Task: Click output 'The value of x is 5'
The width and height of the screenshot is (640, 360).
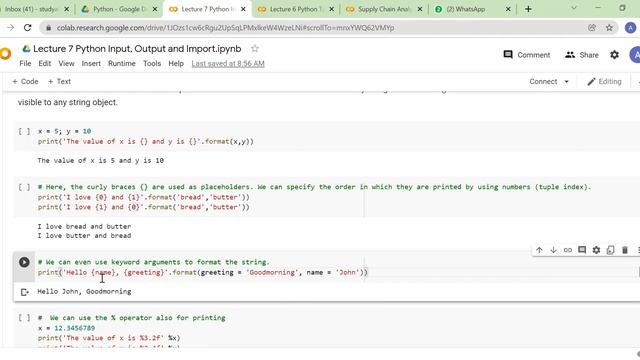Action: coord(100,160)
